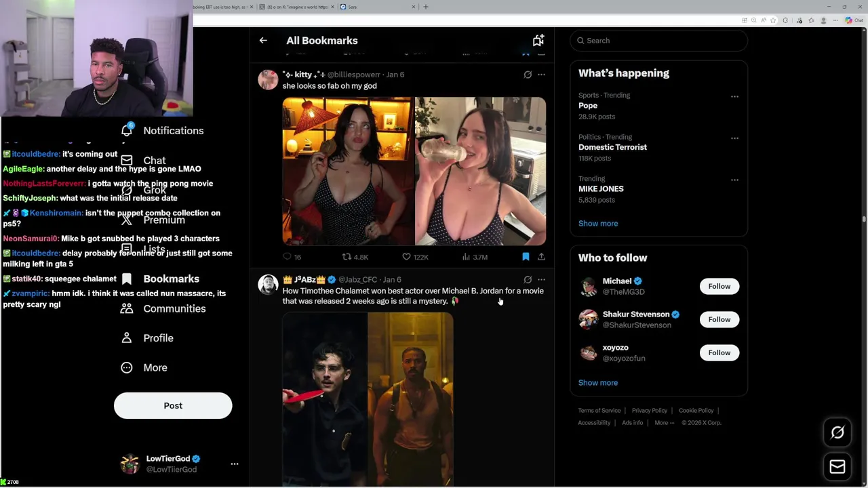Open the three-dot menu on J3ABz's post
The width and height of the screenshot is (868, 488).
click(541, 279)
